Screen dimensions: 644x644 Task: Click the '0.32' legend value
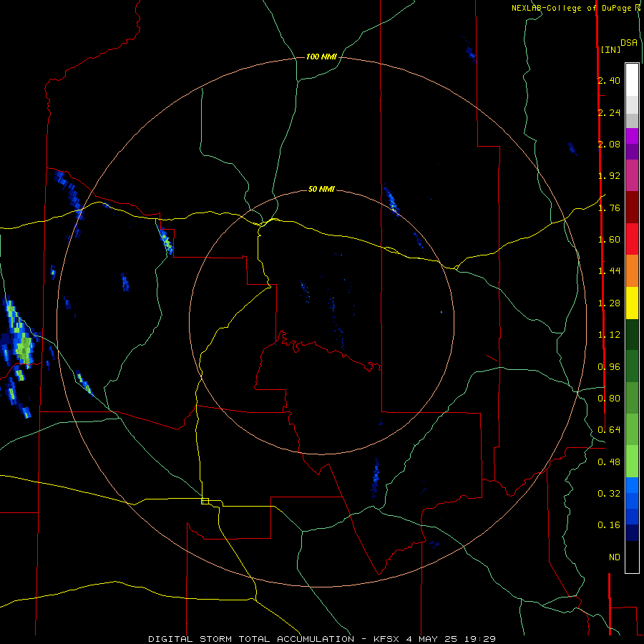click(x=609, y=494)
